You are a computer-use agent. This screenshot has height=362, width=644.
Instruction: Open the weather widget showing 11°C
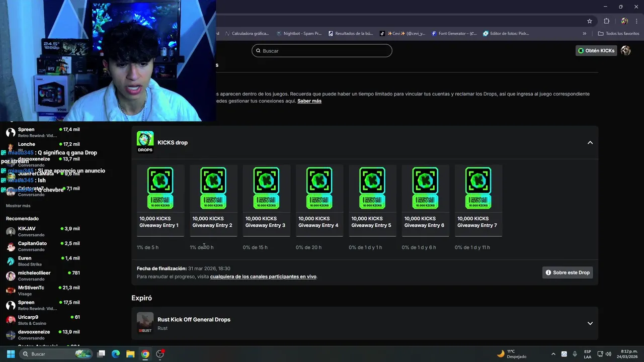[511, 354]
